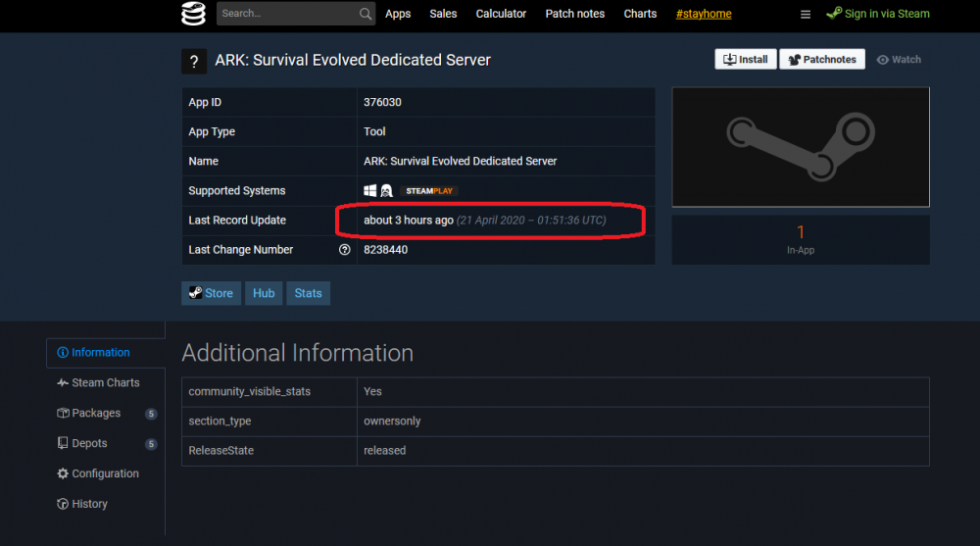Click the Last Change Number help icon
The image size is (980, 546).
click(x=344, y=250)
